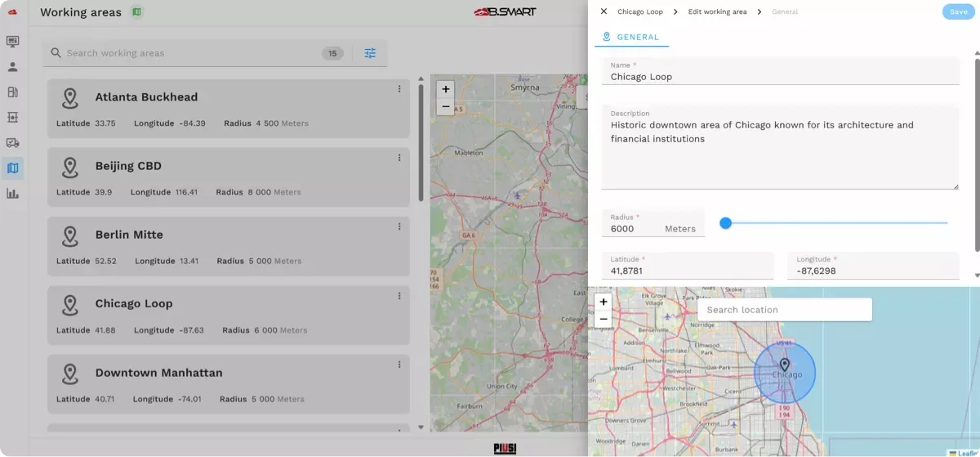Open the bar chart reports sidebar icon

coord(12,194)
